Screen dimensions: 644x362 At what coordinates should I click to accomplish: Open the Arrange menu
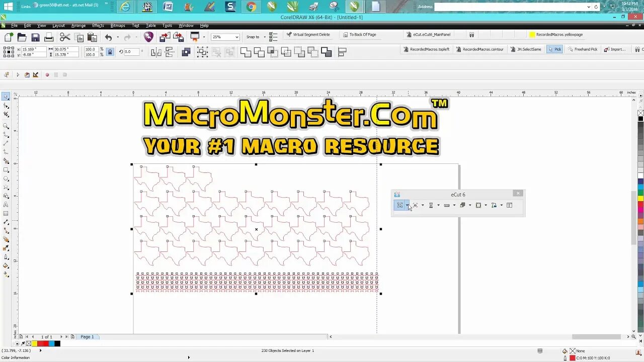coord(78,26)
